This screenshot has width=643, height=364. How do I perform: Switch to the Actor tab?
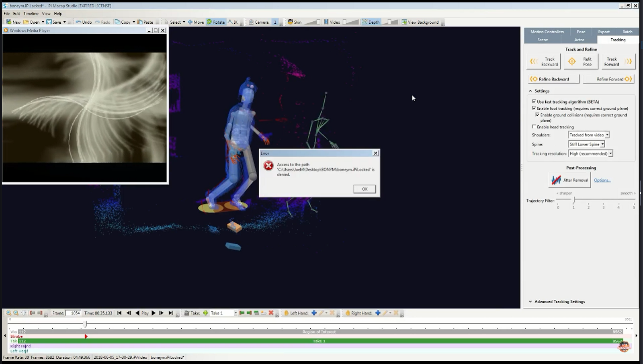(x=579, y=40)
